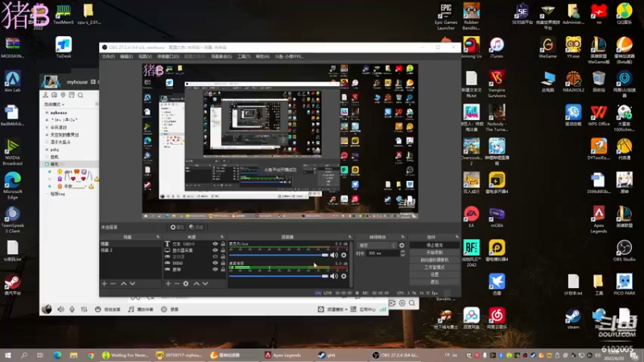This screenshot has width=644, height=362.
Task: Toggle visibility of the fifth source
Action: click(x=215, y=269)
